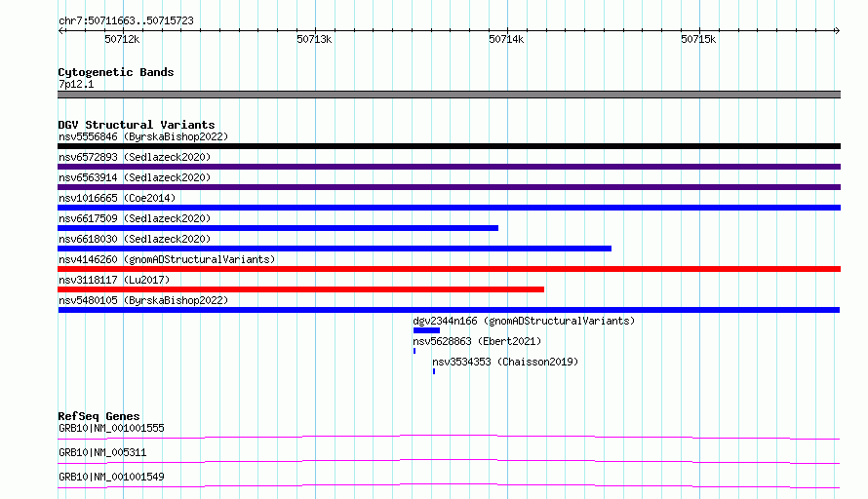Click the ruler's left arrow end

[60, 31]
